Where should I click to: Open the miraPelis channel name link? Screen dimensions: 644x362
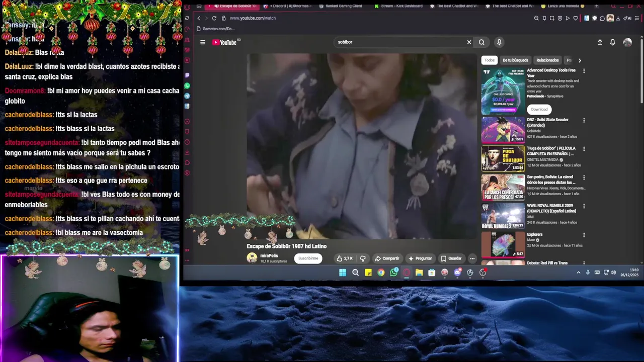tap(269, 256)
